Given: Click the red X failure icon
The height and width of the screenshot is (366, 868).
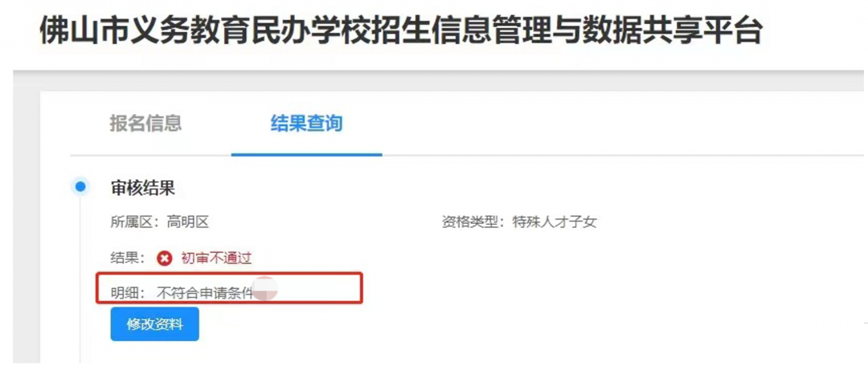Looking at the screenshot, I should (165, 258).
